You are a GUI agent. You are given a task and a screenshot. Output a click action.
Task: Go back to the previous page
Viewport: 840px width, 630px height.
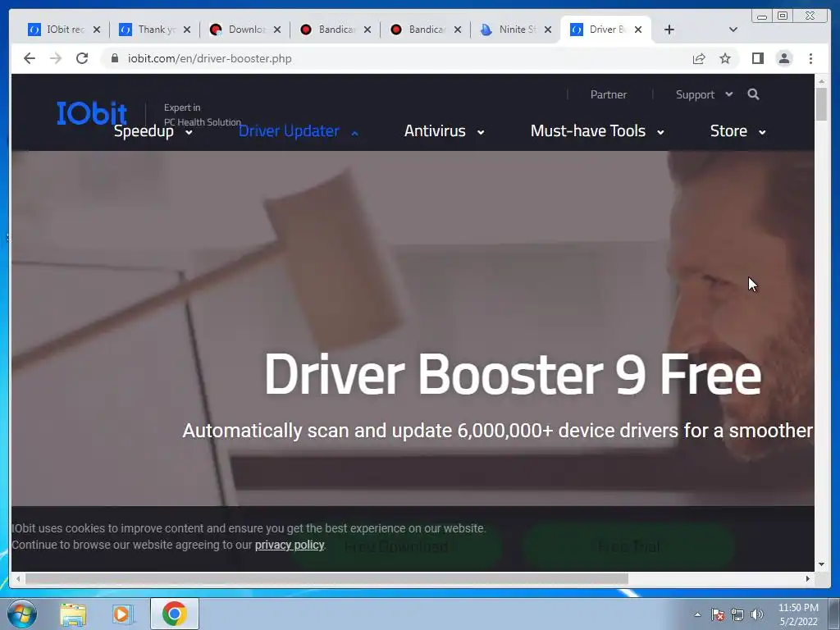(30, 58)
